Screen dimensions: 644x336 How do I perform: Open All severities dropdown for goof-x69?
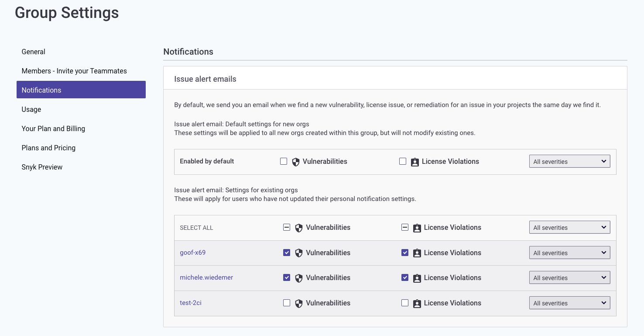tap(569, 253)
